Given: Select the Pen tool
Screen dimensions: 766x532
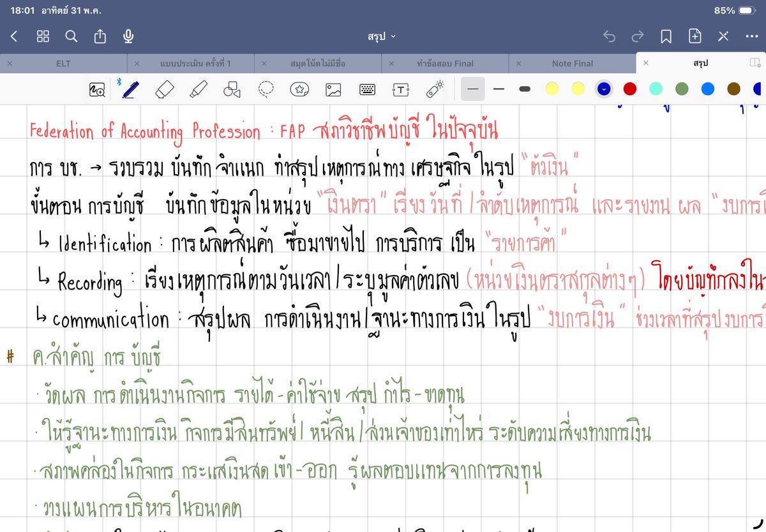Looking at the screenshot, I should point(131,89).
